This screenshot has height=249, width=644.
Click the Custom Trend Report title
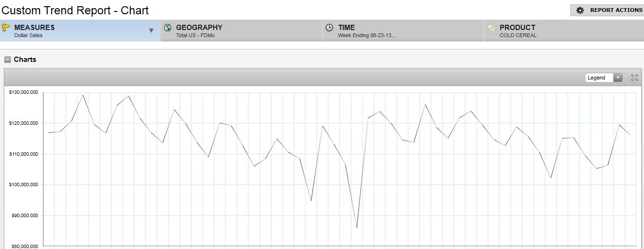point(75,10)
